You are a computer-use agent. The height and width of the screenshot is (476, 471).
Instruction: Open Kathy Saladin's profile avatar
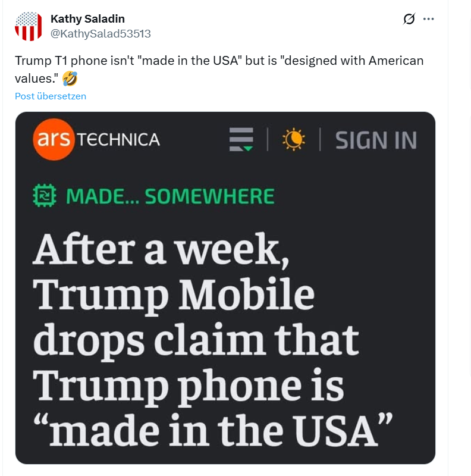click(x=29, y=27)
